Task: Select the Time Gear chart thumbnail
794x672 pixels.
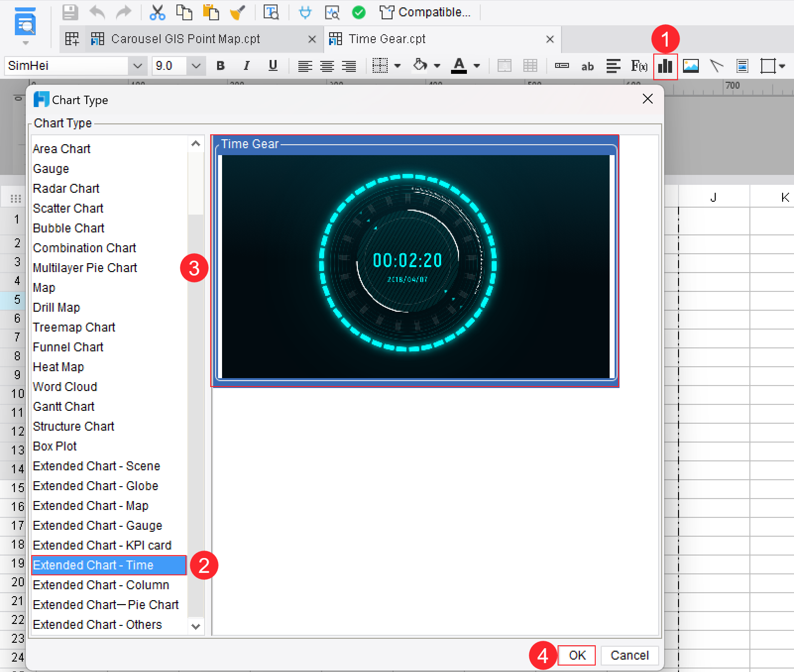Action: click(415, 261)
